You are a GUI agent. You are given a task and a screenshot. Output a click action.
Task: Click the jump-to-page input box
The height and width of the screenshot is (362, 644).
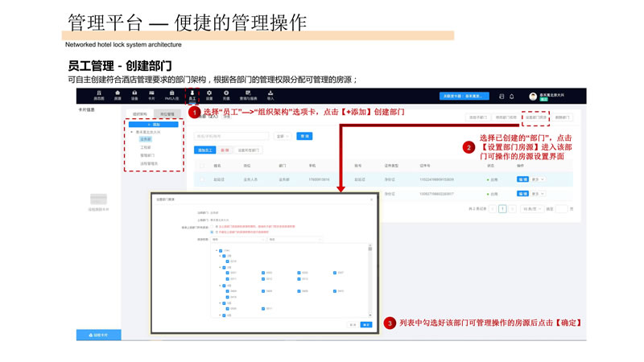(561, 209)
